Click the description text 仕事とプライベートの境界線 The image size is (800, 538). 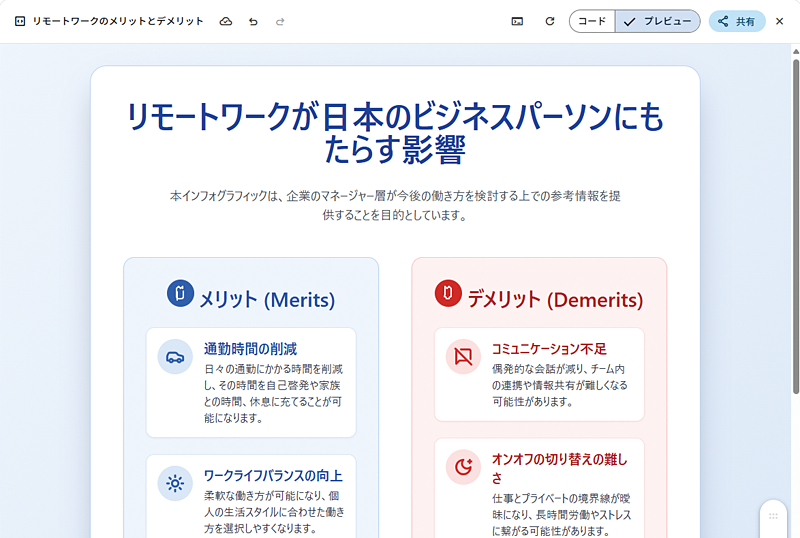(561, 515)
